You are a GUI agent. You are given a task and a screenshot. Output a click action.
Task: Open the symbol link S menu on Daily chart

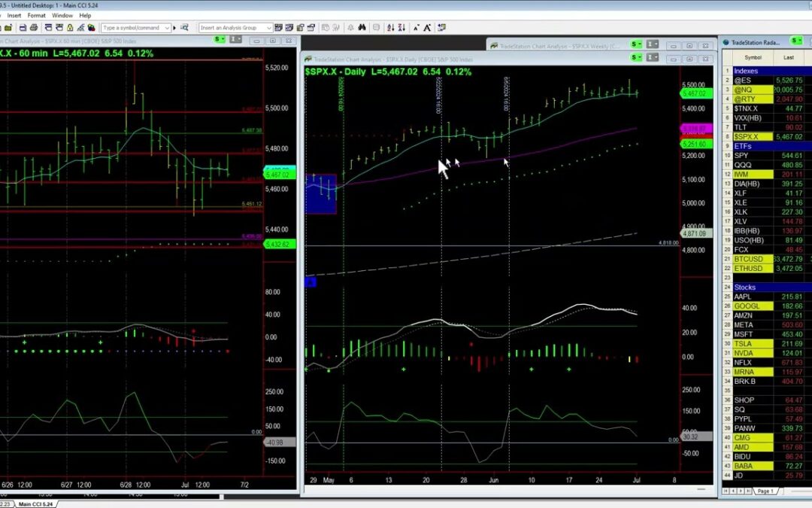click(x=637, y=57)
